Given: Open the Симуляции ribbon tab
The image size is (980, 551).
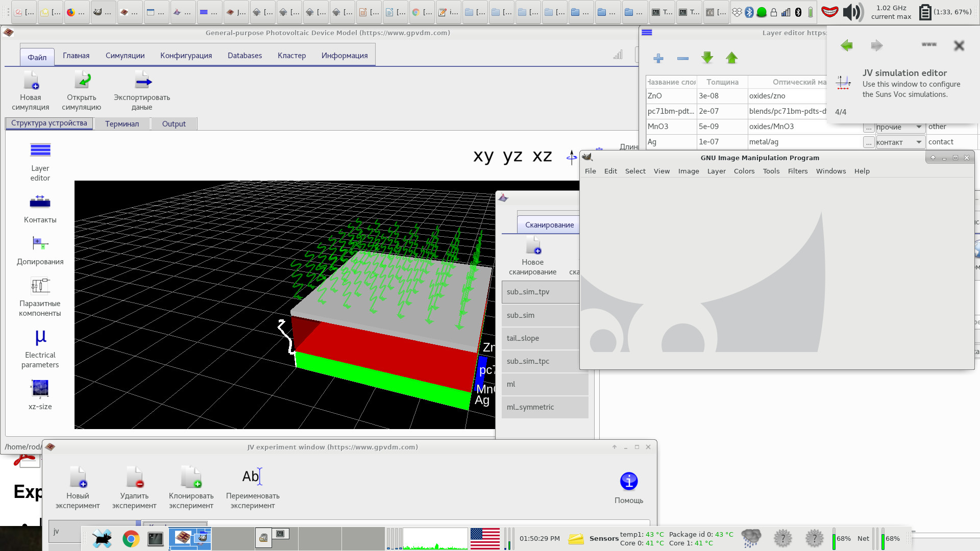Looking at the screenshot, I should coord(125,56).
